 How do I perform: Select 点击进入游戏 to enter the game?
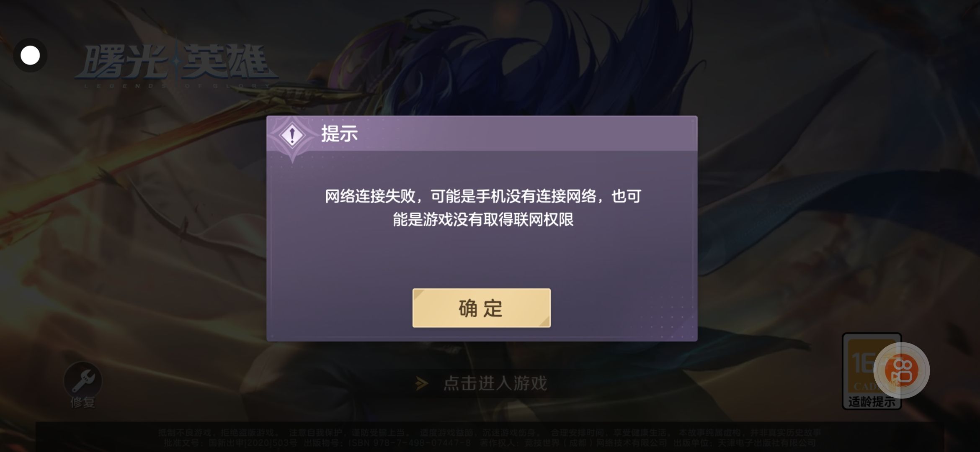pyautogui.click(x=495, y=383)
